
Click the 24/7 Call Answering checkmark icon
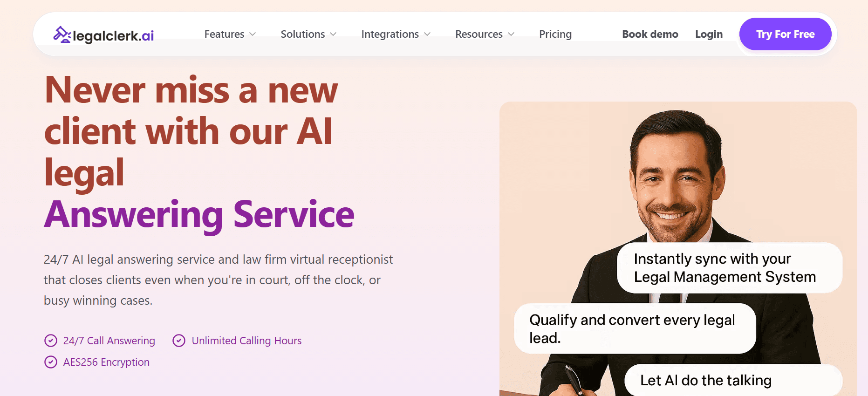[51, 341]
